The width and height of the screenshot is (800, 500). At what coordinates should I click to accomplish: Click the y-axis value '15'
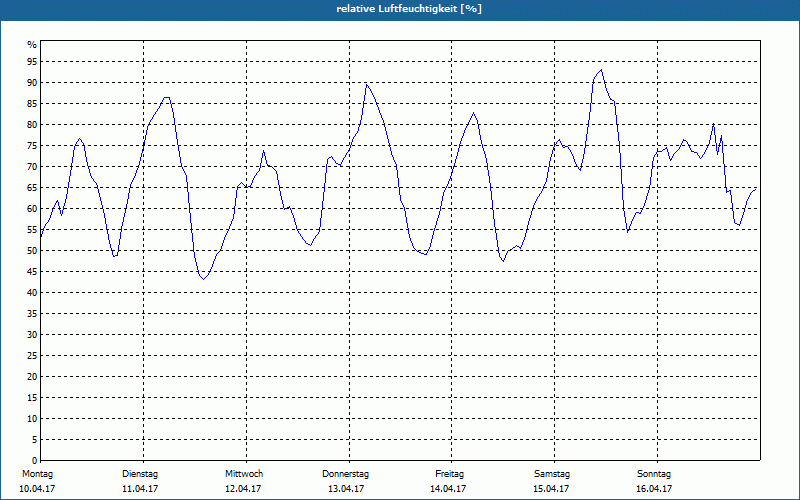point(32,397)
